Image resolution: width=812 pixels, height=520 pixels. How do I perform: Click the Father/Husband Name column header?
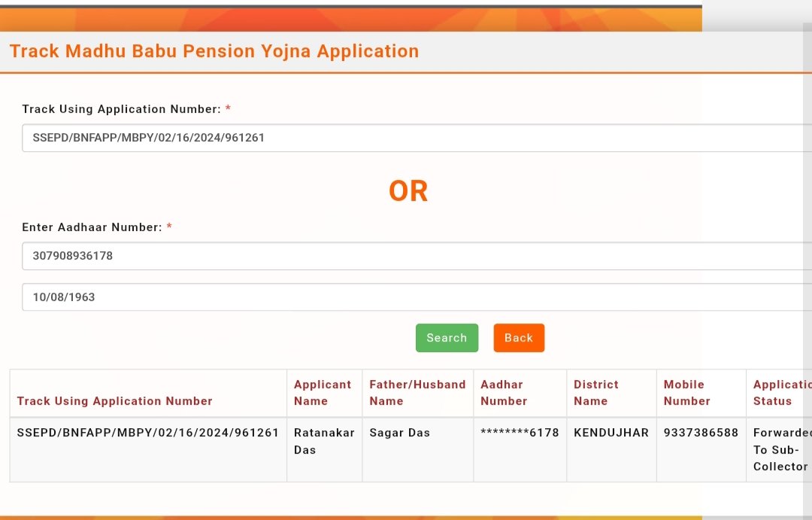pos(417,393)
